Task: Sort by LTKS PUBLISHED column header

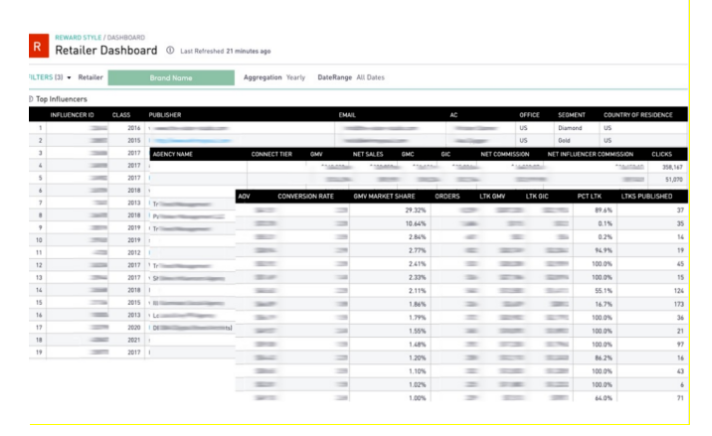Action: (647, 196)
